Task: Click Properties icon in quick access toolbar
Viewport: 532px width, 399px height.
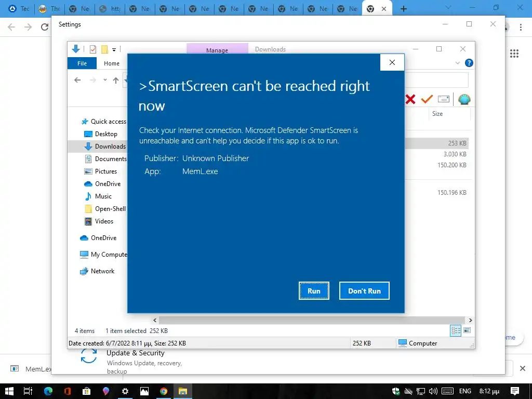Action: (x=93, y=49)
